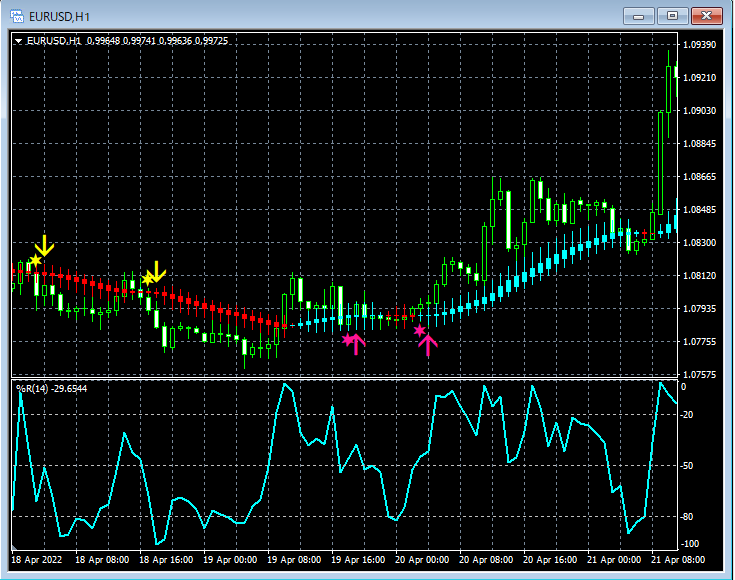Click the 19 Apr 00:00 time axis label
Screen dimensions: 735x580
(230, 560)
